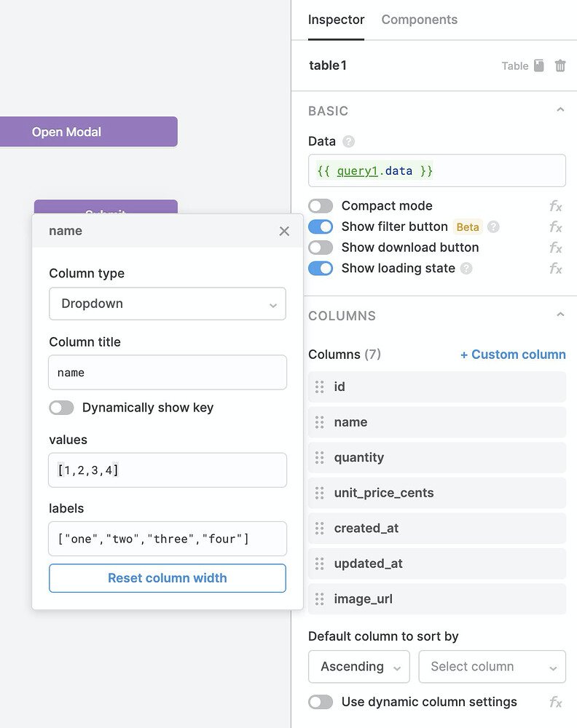Viewport: 577px width, 728px height.
Task: Grab drag handle of name column
Action: point(319,422)
